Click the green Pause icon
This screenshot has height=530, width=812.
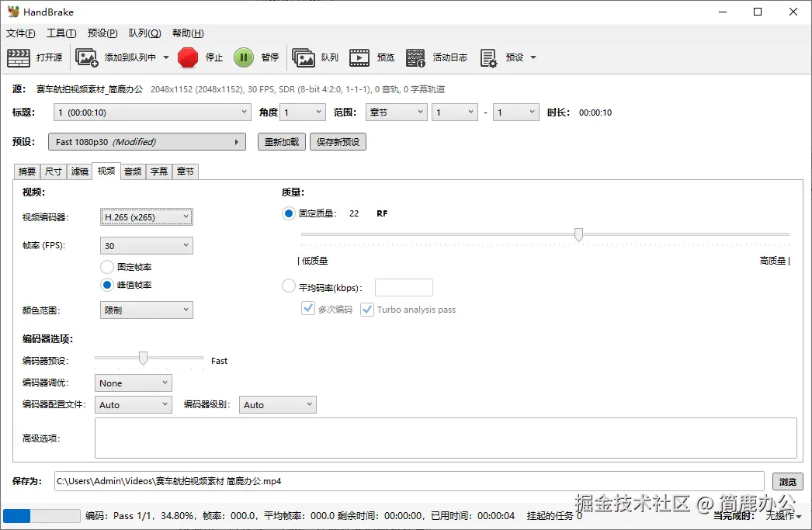pos(244,57)
